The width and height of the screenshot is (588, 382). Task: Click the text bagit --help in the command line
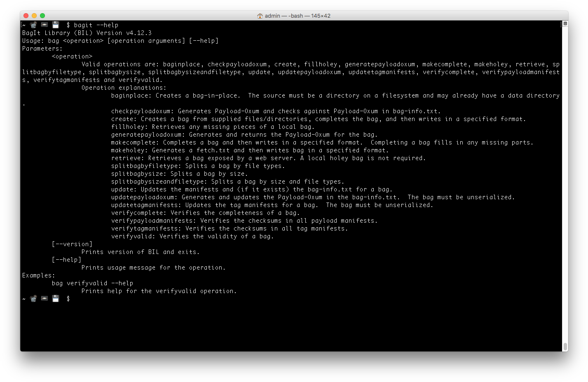pyautogui.click(x=96, y=25)
